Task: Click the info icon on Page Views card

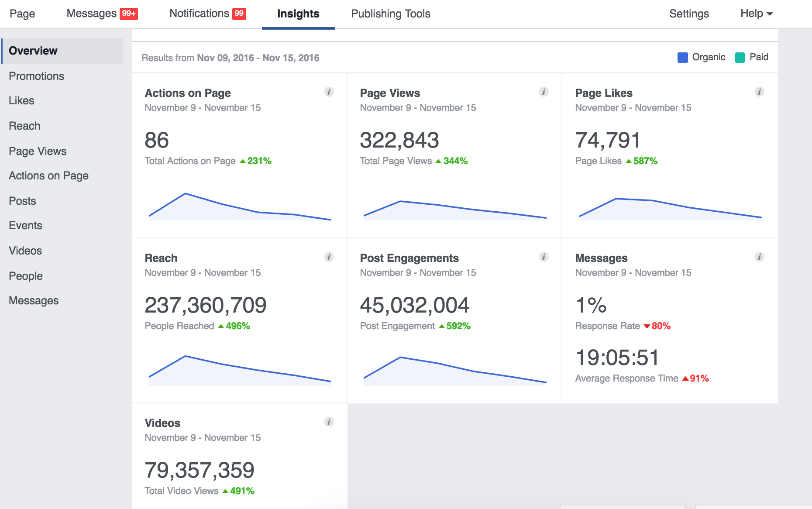Action: click(544, 92)
